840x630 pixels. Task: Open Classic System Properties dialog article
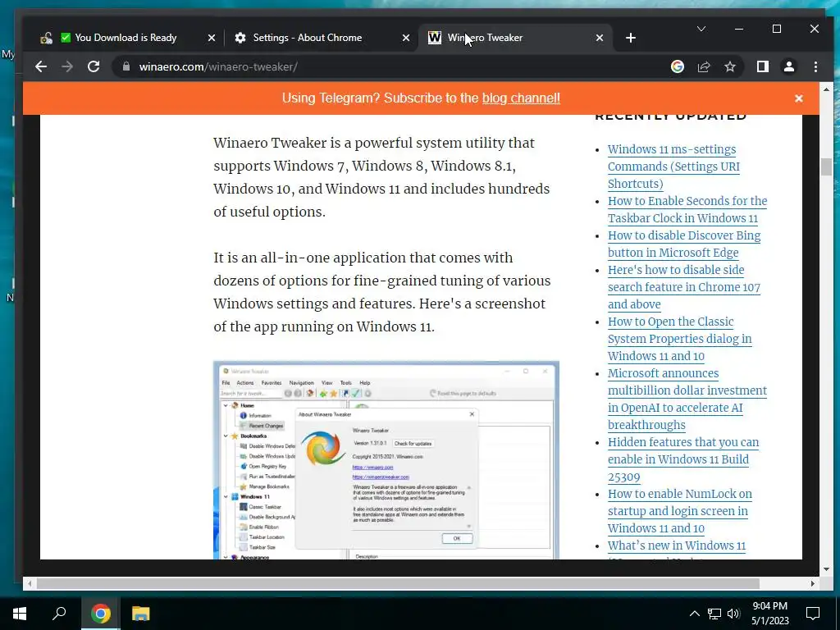coord(679,339)
